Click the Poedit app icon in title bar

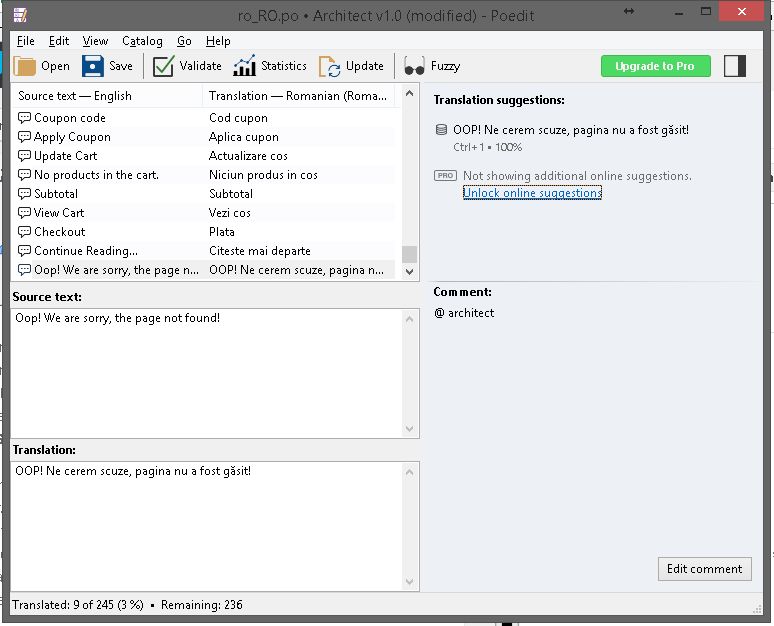20,15
